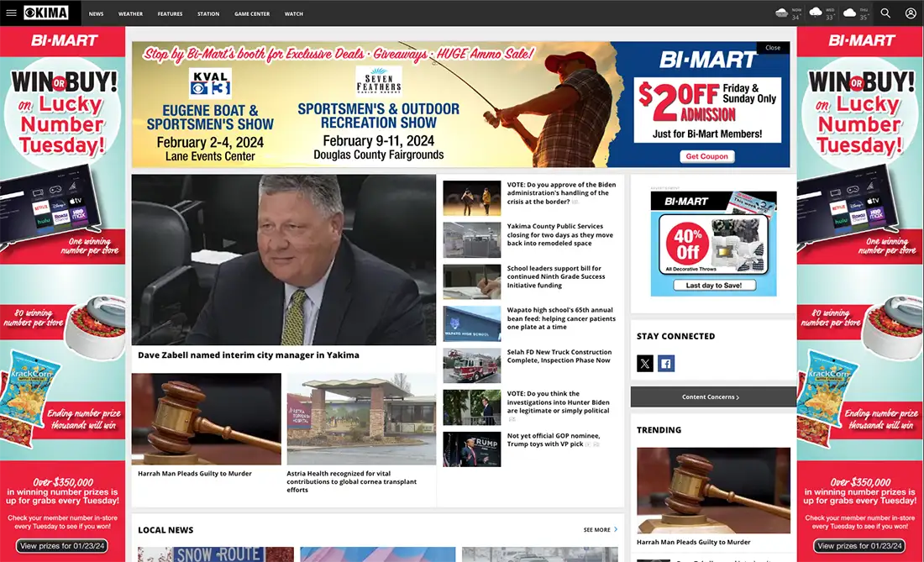The image size is (924, 562).
Task: Open KIMA's X (Twitter) social icon
Action: click(x=644, y=364)
